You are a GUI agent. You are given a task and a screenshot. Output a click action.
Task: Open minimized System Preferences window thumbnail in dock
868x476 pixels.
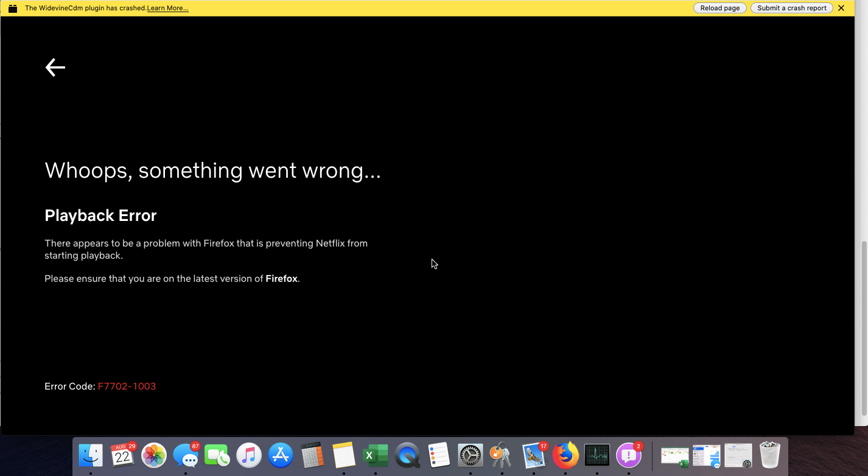coord(738,457)
